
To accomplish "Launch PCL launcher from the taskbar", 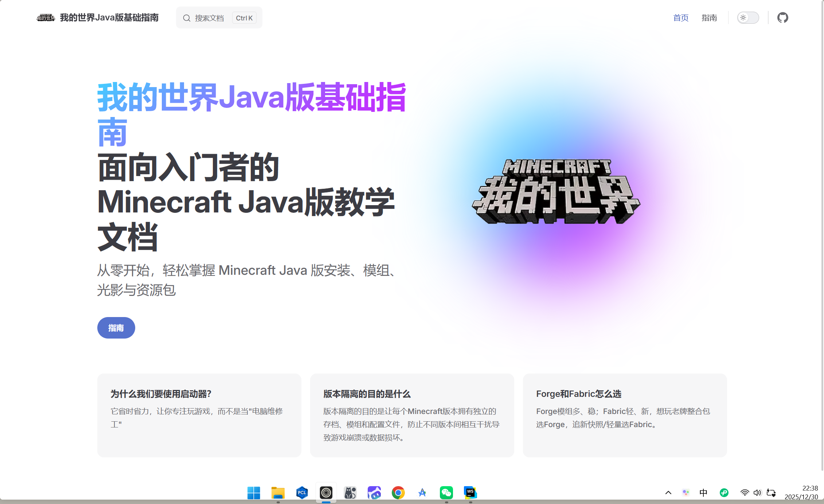I will point(301,492).
